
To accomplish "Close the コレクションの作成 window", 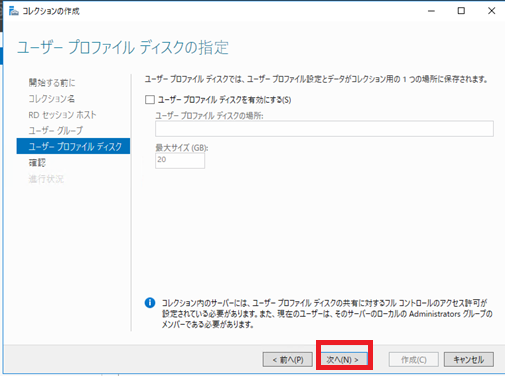I will (x=491, y=11).
